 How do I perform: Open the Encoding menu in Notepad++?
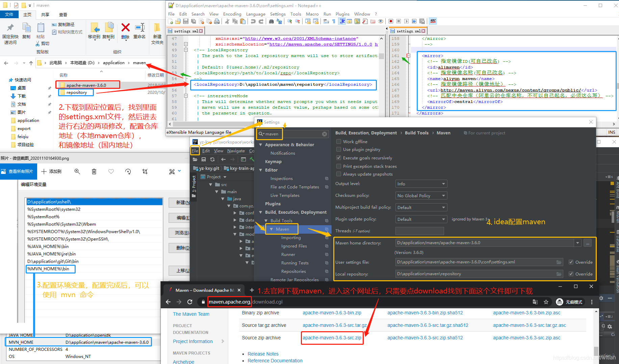click(232, 14)
